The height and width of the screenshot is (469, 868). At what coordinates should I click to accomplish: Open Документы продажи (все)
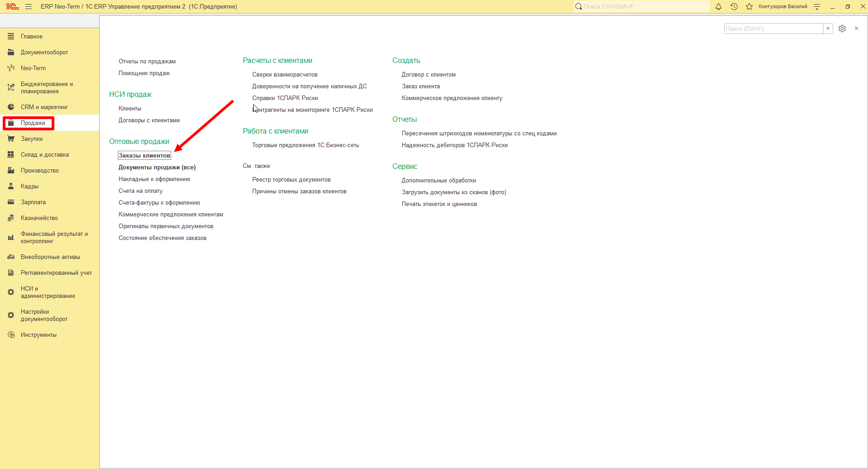(x=157, y=167)
